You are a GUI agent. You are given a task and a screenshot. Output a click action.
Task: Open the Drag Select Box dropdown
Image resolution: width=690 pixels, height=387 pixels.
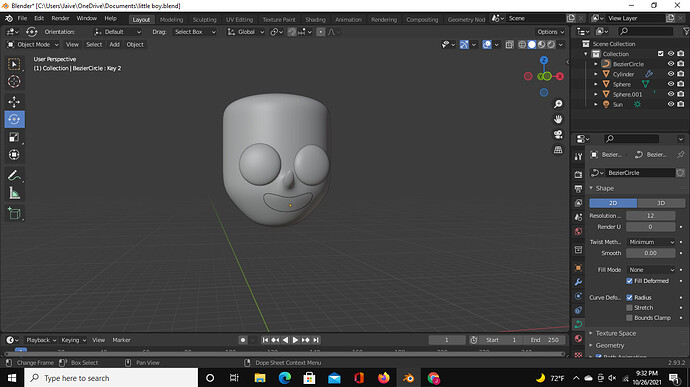[x=194, y=32]
